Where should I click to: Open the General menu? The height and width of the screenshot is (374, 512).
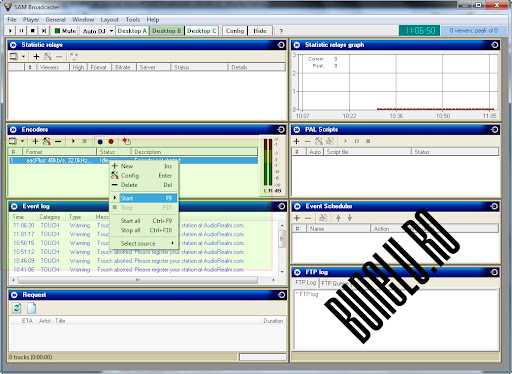pyautogui.click(x=55, y=20)
